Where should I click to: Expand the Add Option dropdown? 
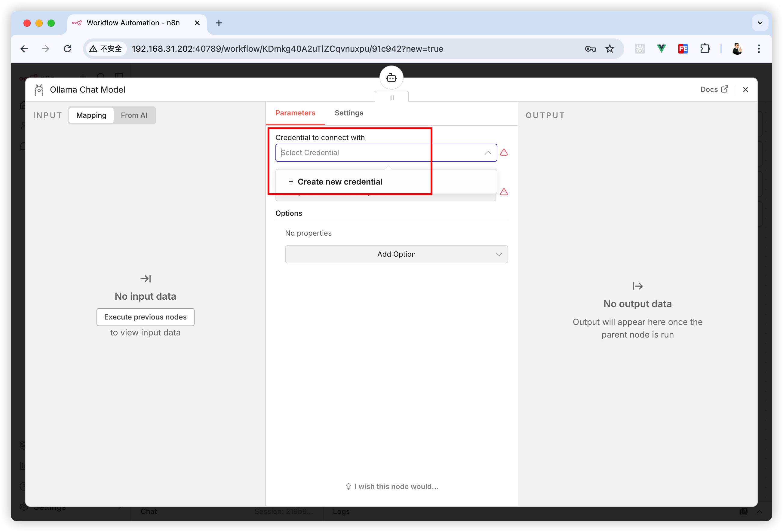(396, 254)
